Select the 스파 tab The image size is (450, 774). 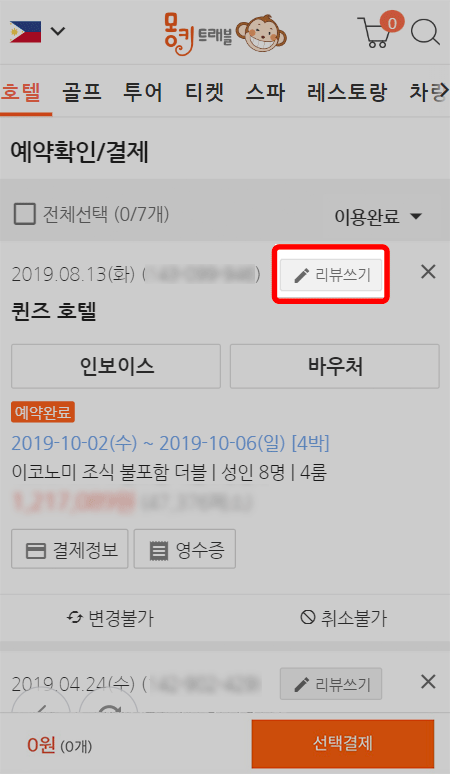[x=265, y=92]
